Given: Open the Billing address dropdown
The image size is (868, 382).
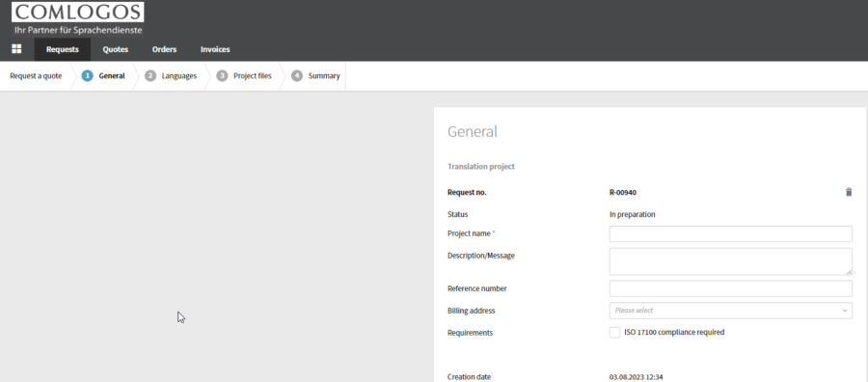Looking at the screenshot, I should tap(731, 311).
